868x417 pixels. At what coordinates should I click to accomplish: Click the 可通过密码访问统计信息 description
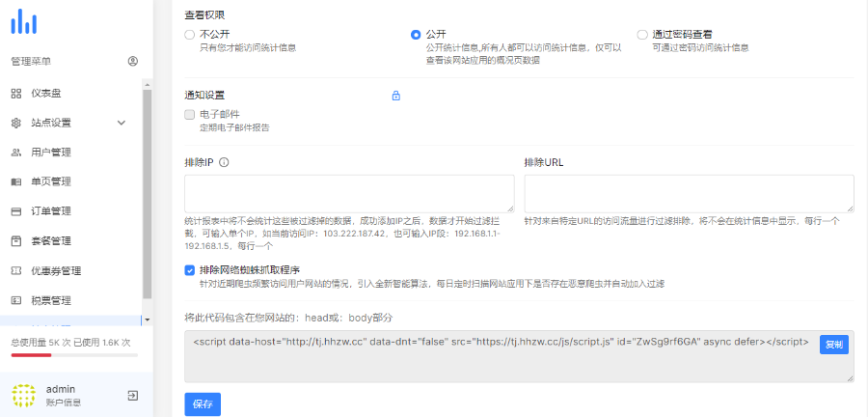pyautogui.click(x=701, y=48)
